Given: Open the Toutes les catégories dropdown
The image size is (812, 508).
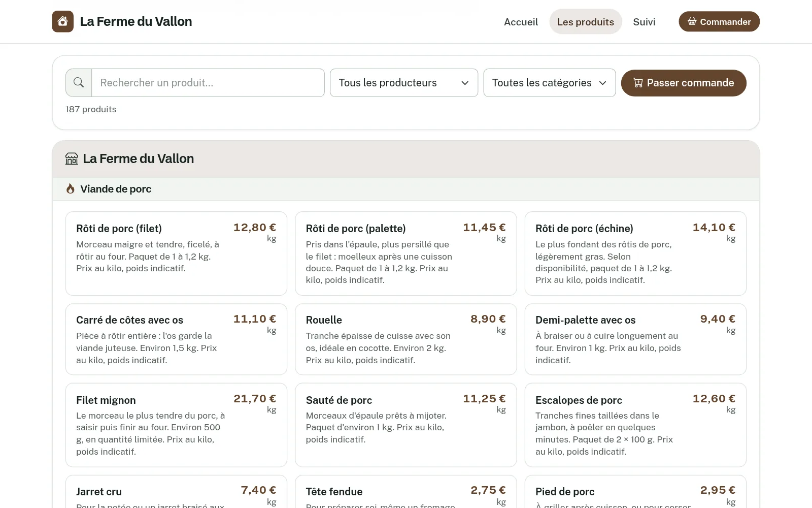Looking at the screenshot, I should click(x=550, y=83).
